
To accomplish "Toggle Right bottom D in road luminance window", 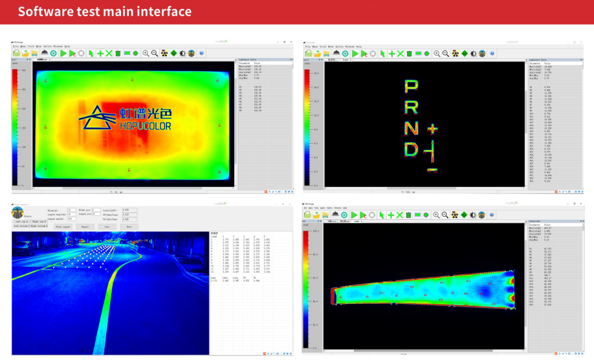I will point(39,226).
